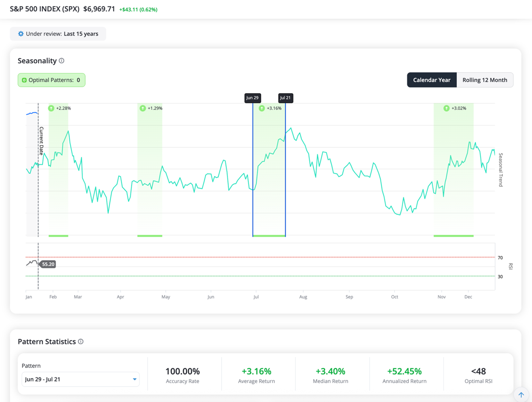Select the green bar under November pattern
Image resolution: width=532 pixels, height=402 pixels.
click(453, 236)
